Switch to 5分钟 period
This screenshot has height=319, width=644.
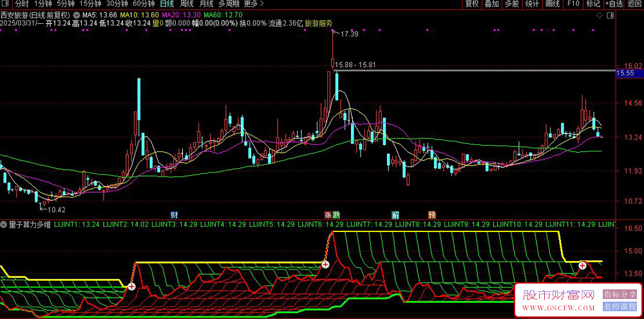[x=66, y=4]
